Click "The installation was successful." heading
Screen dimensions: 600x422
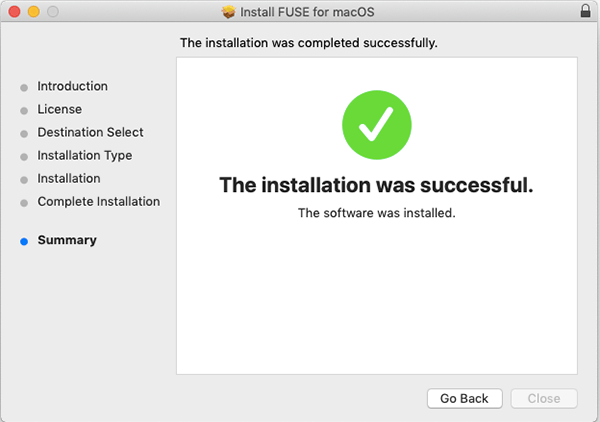click(377, 185)
